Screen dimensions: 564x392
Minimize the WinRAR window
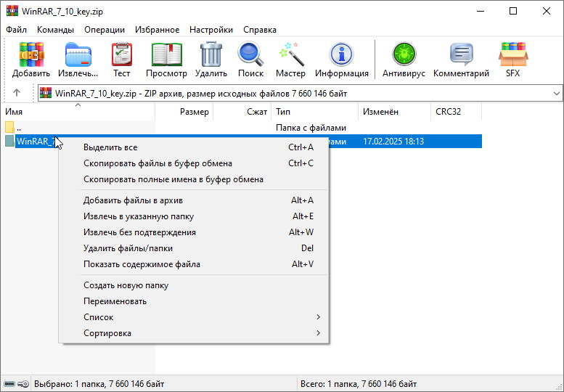tap(481, 11)
